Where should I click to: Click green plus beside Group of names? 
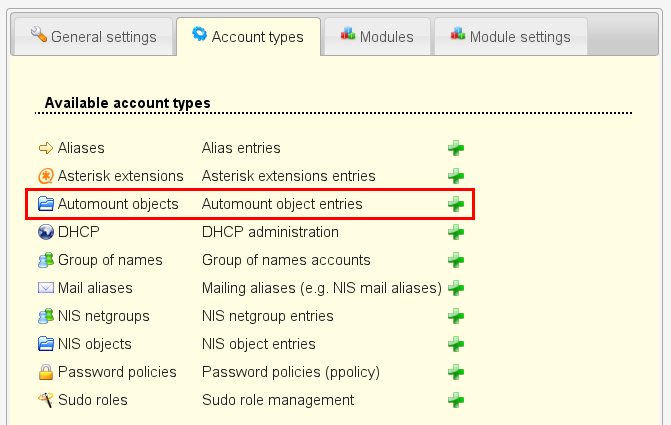(456, 260)
